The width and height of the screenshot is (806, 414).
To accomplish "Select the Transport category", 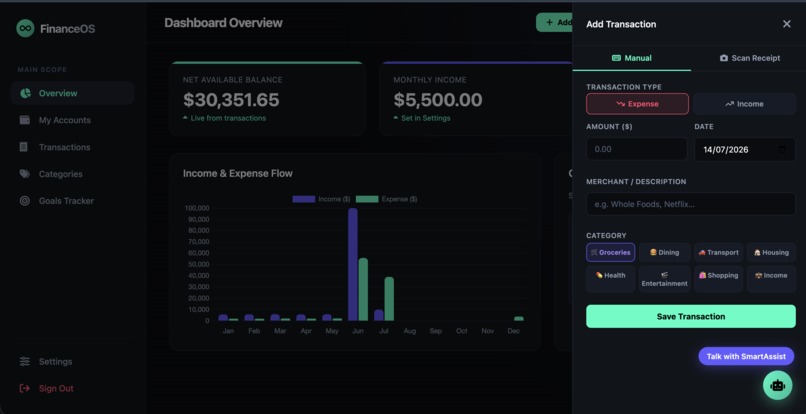I will point(718,253).
